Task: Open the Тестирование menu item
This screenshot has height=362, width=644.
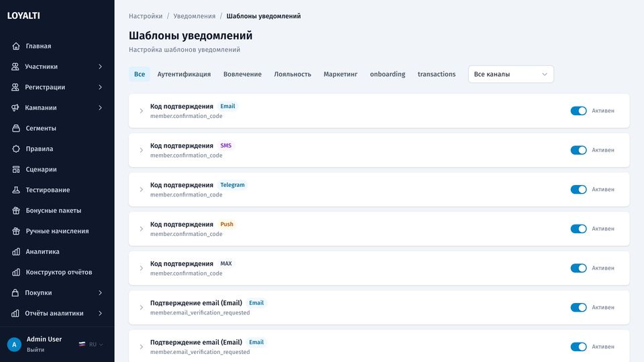Action: point(57,190)
